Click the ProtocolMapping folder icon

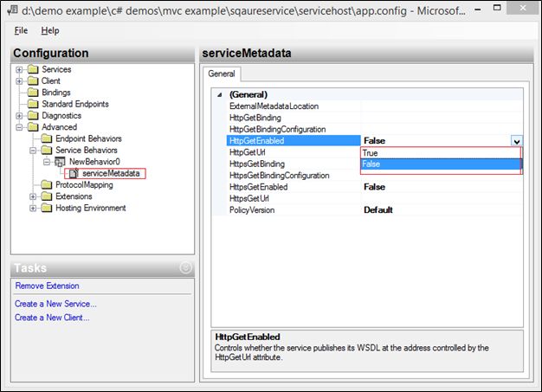pos(47,185)
